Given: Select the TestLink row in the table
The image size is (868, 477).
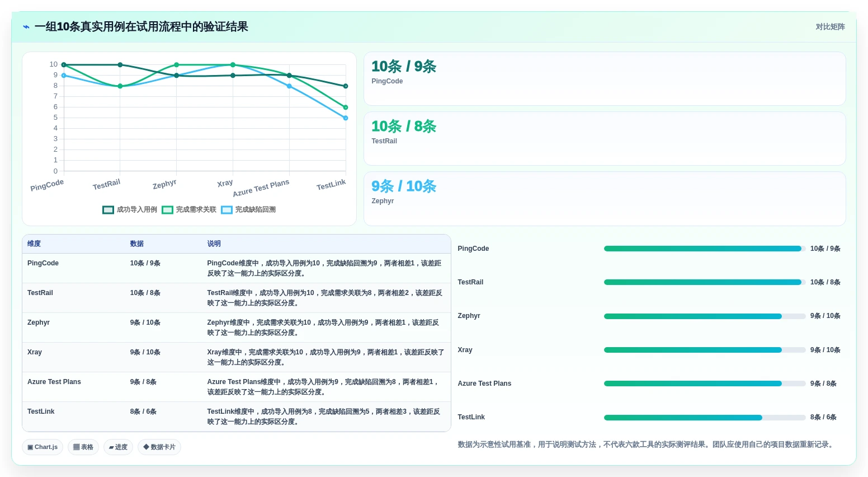Looking at the screenshot, I should click(237, 417).
